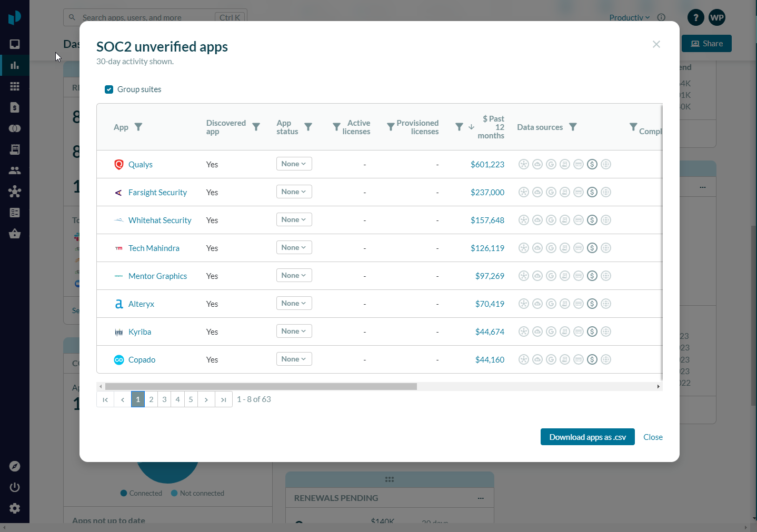Jump to the first page
The width and height of the screenshot is (757, 532).
point(105,399)
